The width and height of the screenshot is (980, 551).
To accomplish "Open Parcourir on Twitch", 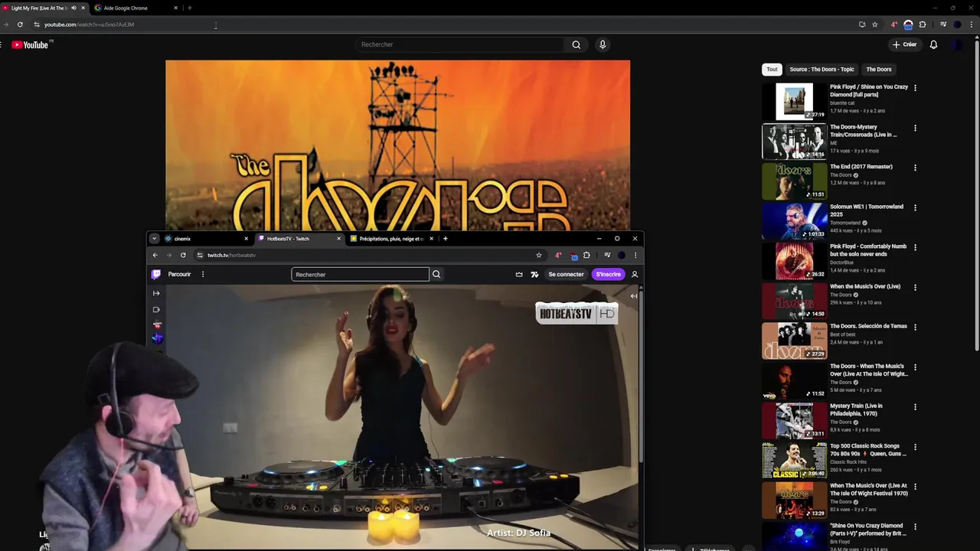I will pyautogui.click(x=179, y=275).
